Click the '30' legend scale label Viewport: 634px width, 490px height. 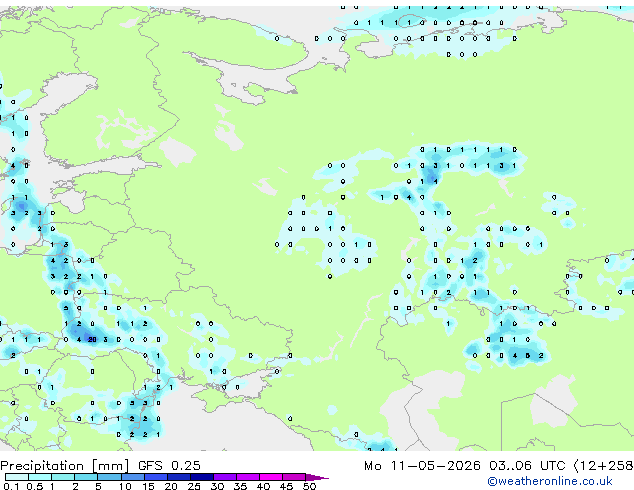tap(217, 486)
